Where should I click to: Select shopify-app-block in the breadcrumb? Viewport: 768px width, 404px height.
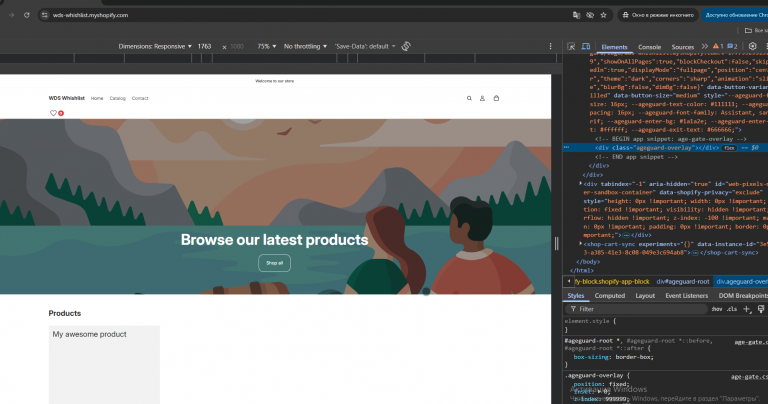[612, 282]
